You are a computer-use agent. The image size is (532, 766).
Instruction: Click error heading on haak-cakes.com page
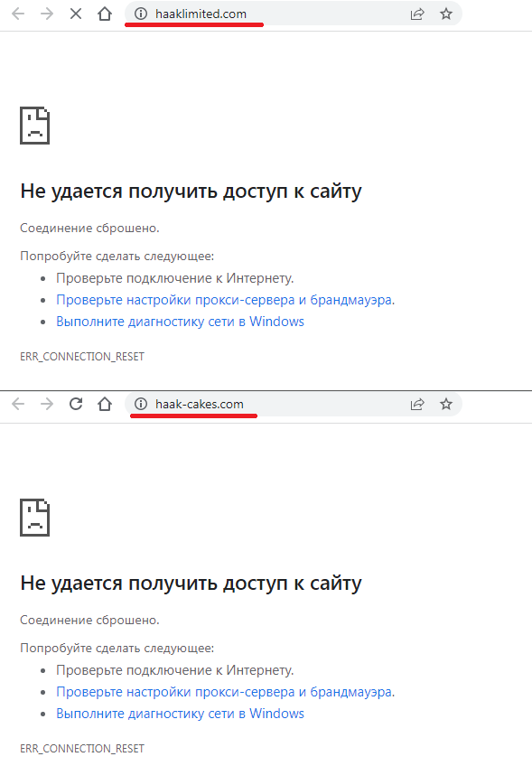(191, 584)
